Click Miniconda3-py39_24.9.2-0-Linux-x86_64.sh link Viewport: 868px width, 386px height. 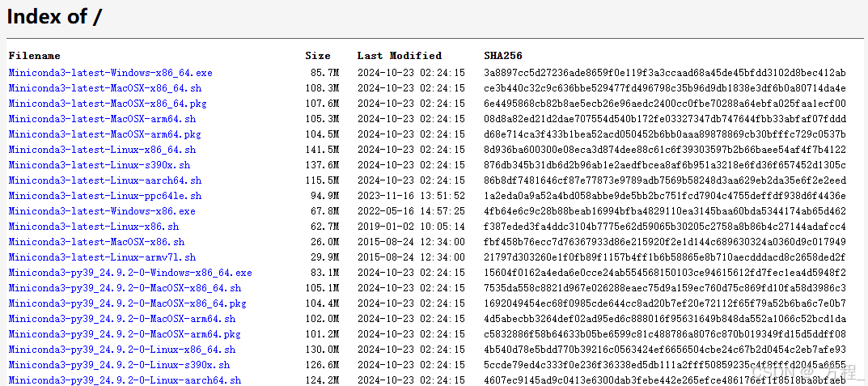[122, 350]
